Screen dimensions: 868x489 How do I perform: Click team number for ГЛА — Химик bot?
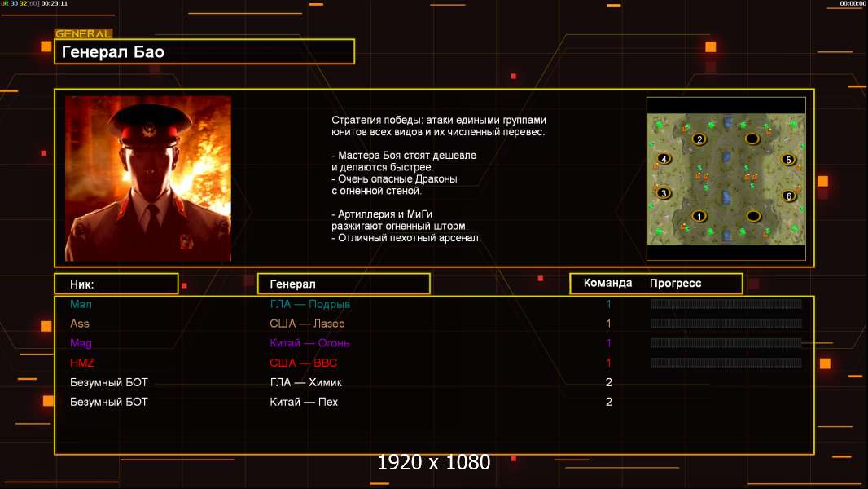click(x=608, y=382)
